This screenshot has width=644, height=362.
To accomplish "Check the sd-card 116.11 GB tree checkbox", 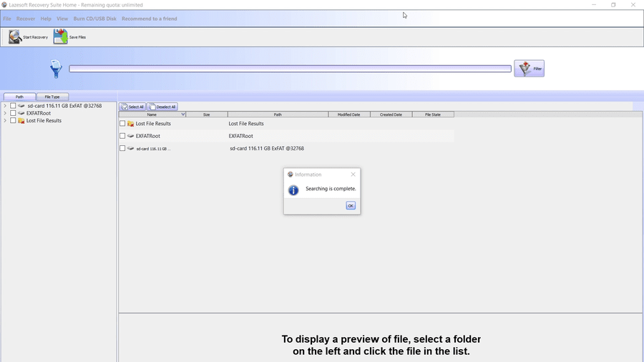I will tap(13, 106).
